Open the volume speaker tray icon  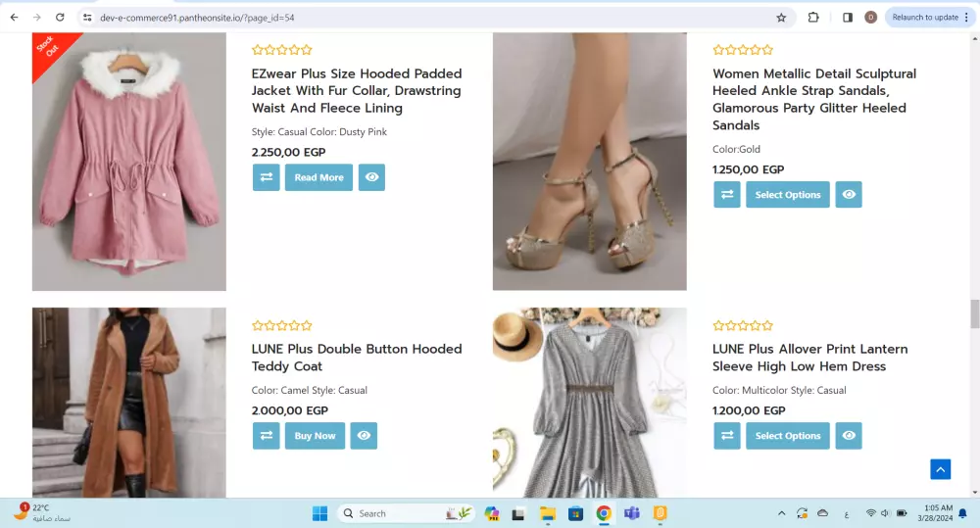coord(885,513)
